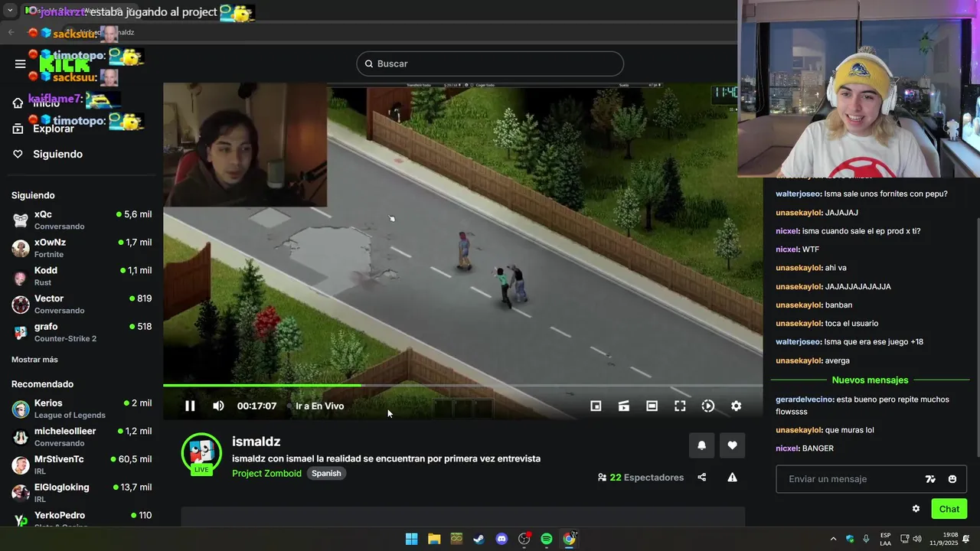Open grafo Counter-Strike 2 channel
The width and height of the screenshot is (980, 551).
pos(81,332)
